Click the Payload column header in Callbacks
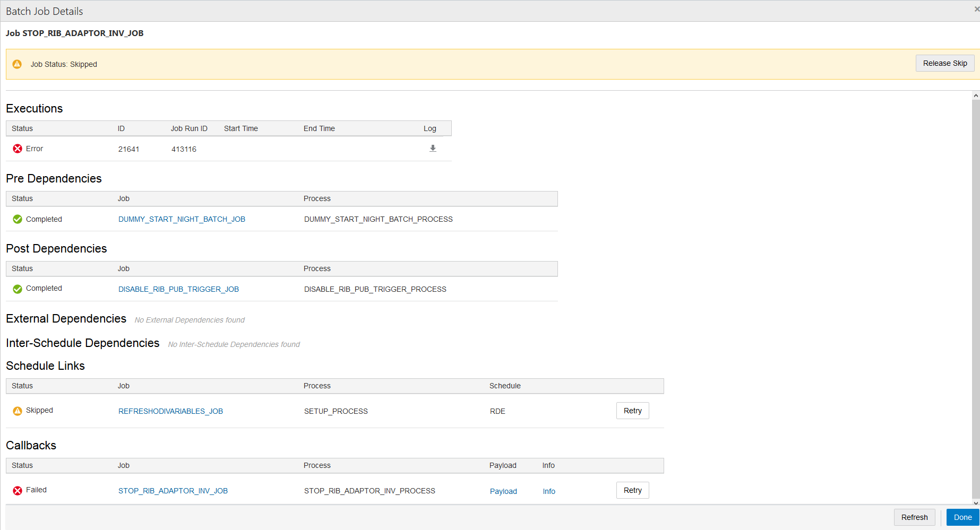This screenshot has width=980, height=530. pyautogui.click(x=503, y=465)
